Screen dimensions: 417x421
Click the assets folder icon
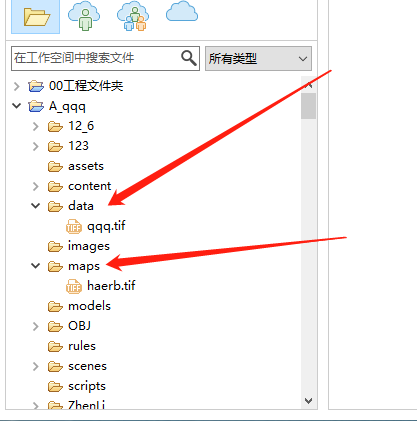pos(55,167)
